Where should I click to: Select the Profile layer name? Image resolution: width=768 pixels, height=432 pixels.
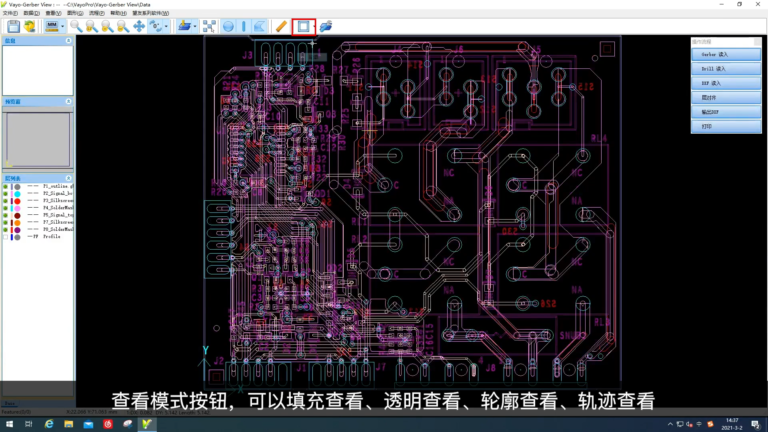(x=51, y=237)
